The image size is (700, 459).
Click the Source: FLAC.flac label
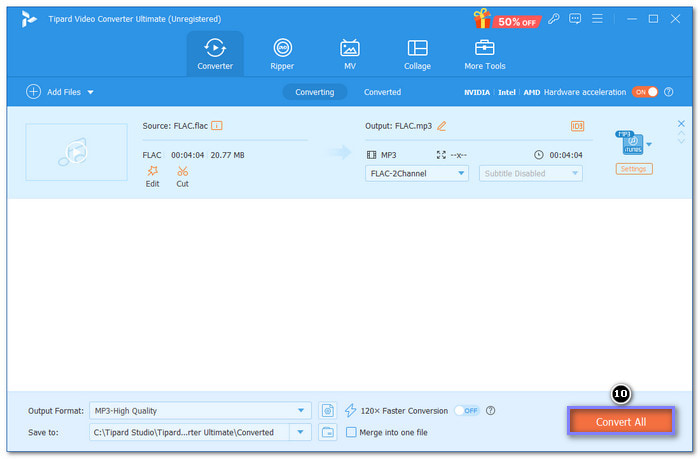(x=175, y=126)
